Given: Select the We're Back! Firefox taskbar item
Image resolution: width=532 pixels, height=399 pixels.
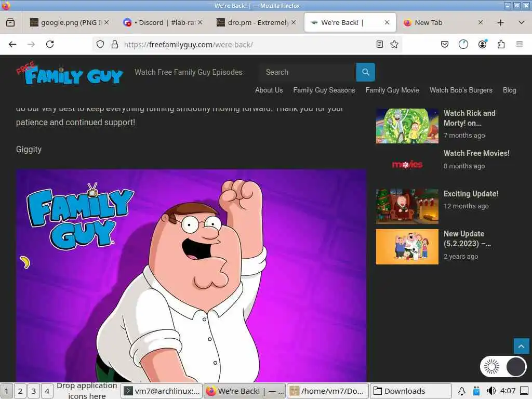Looking at the screenshot, I should [245, 391].
